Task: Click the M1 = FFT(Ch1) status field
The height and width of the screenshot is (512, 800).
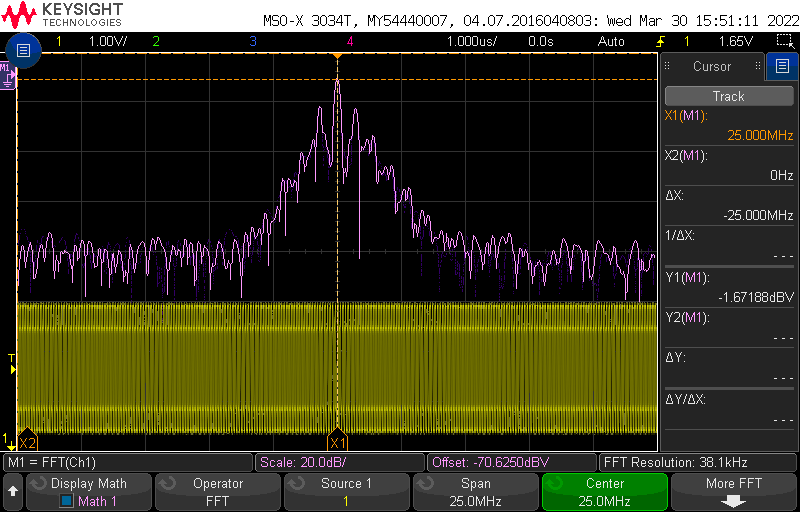Action: click(x=129, y=463)
